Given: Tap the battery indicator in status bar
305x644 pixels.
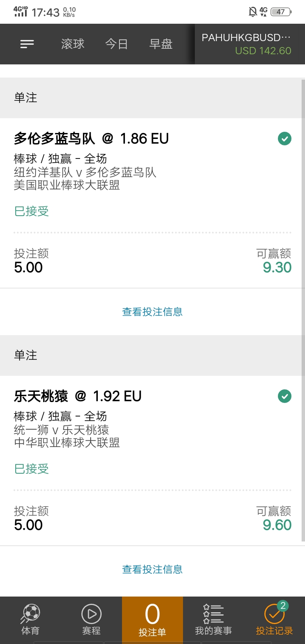Looking at the screenshot, I should (281, 12).
